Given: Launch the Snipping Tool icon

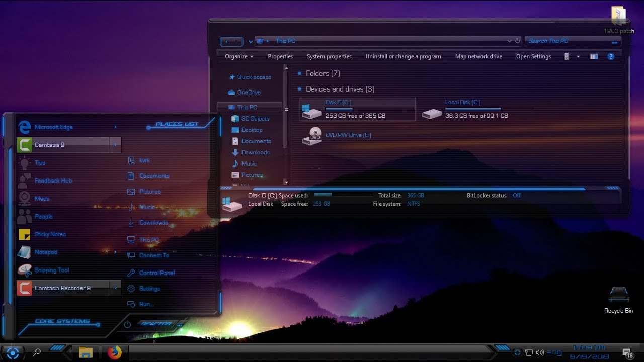Looking at the screenshot, I should click(25, 270).
